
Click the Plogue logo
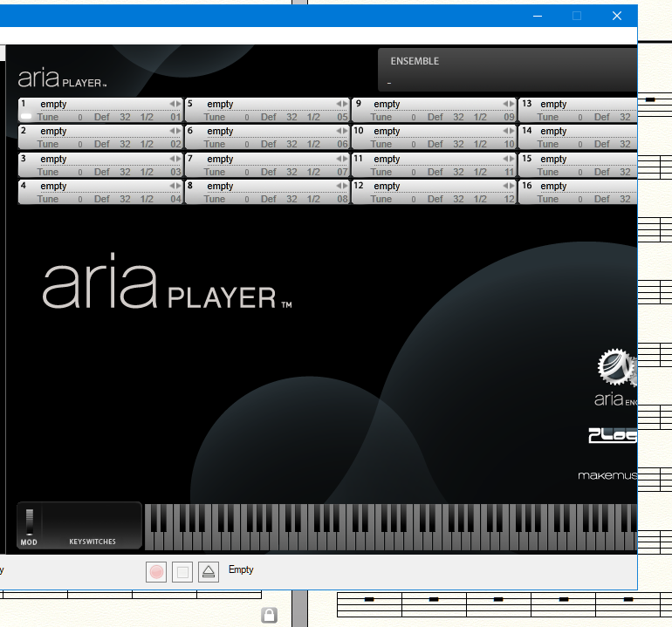pos(613,435)
